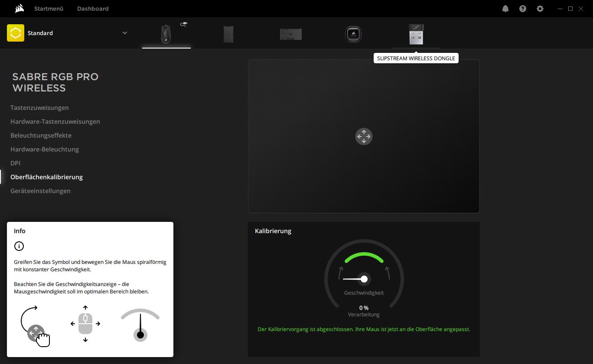Click the mouse direction arrows illustration
The image size is (593, 364).
pos(85,324)
